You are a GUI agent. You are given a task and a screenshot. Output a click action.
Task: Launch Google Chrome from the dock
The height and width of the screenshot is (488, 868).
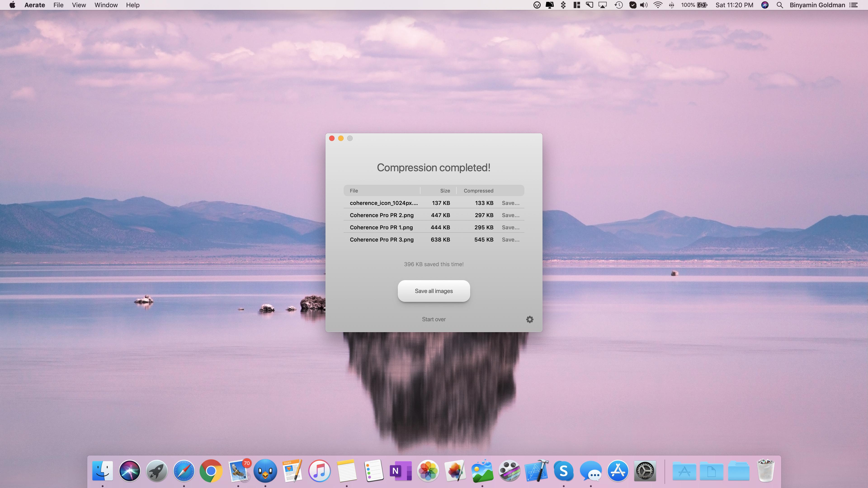tap(211, 471)
